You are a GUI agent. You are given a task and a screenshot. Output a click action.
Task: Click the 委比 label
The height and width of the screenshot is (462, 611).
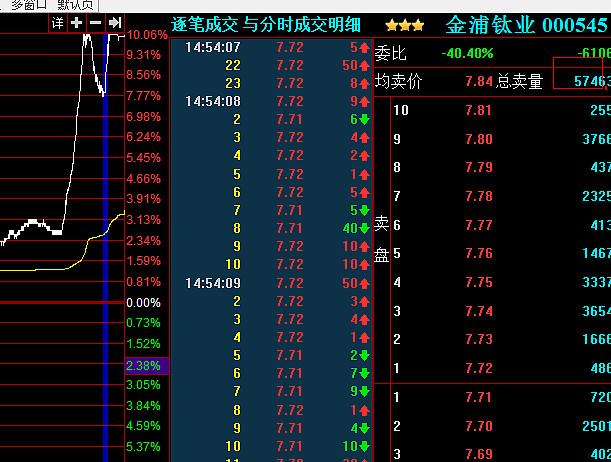[x=390, y=53]
